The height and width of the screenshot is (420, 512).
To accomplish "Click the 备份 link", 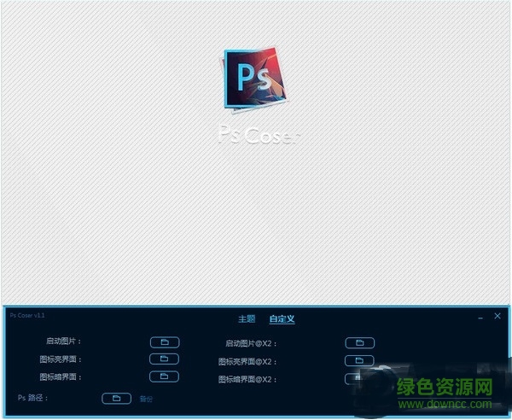I will coord(145,399).
